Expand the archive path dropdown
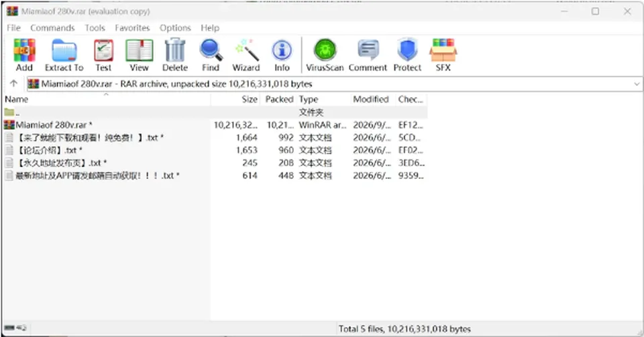This screenshot has height=337, width=644. click(637, 84)
